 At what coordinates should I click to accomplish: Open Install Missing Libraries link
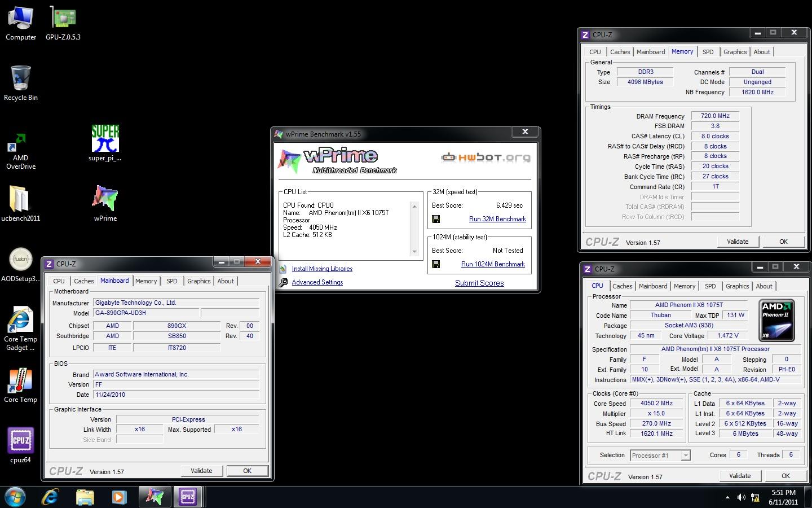point(322,269)
